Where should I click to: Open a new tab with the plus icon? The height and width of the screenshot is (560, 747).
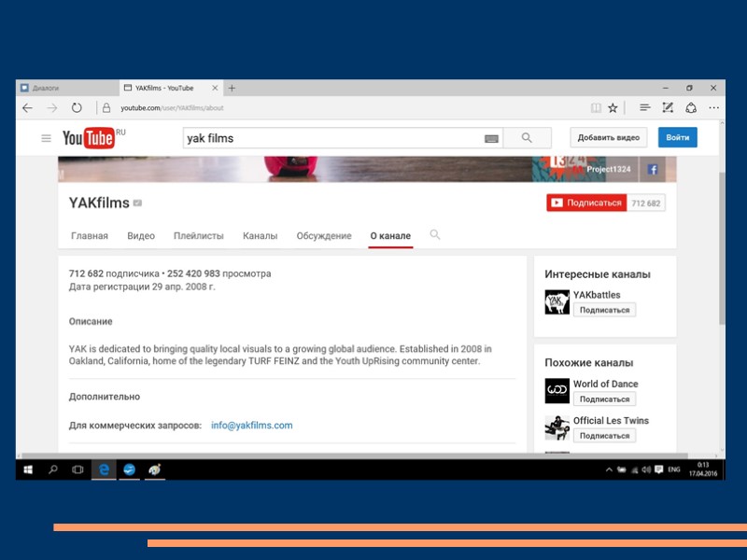pos(232,88)
